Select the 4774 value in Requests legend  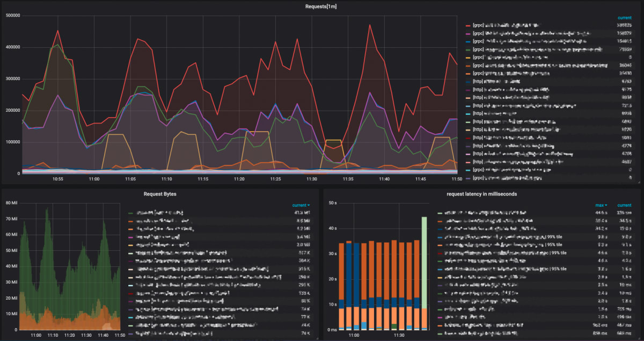[x=626, y=145]
